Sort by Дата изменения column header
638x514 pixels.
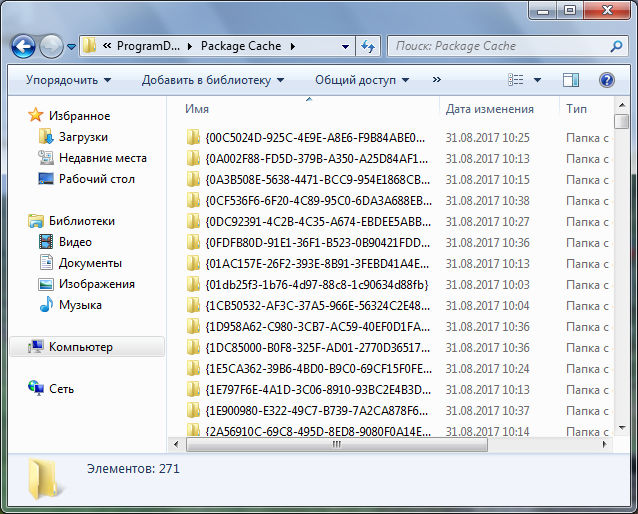[489, 109]
